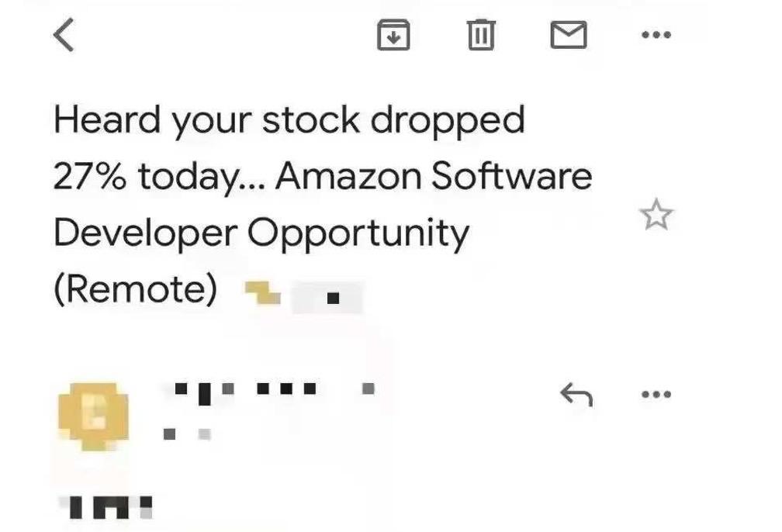Go back using the left arrow
The height and width of the screenshot is (532, 782).
(64, 36)
